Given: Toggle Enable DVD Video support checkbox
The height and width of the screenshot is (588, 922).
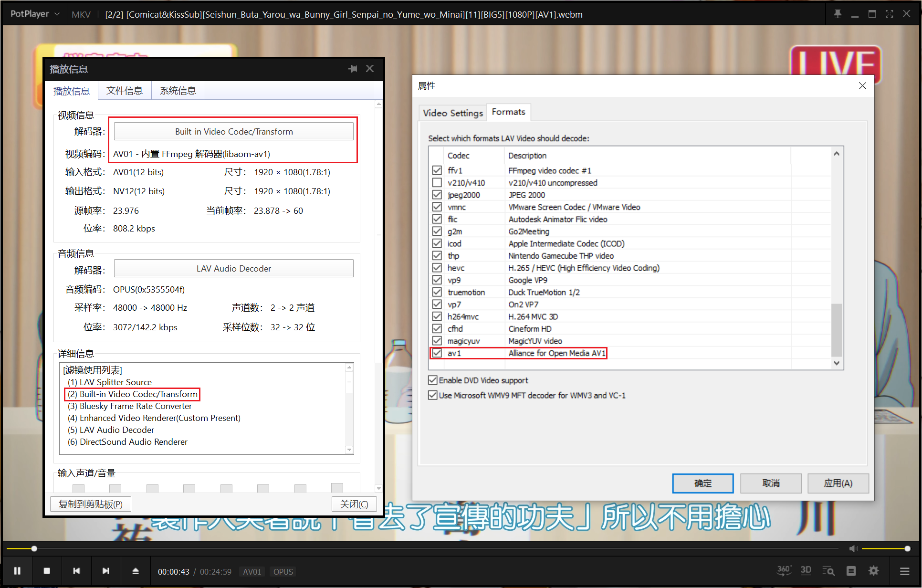Looking at the screenshot, I should click(433, 380).
